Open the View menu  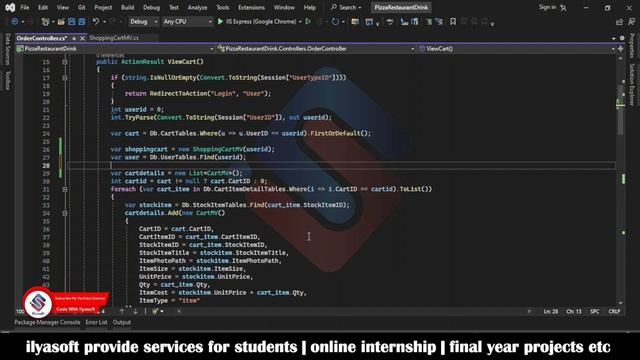point(62,7)
